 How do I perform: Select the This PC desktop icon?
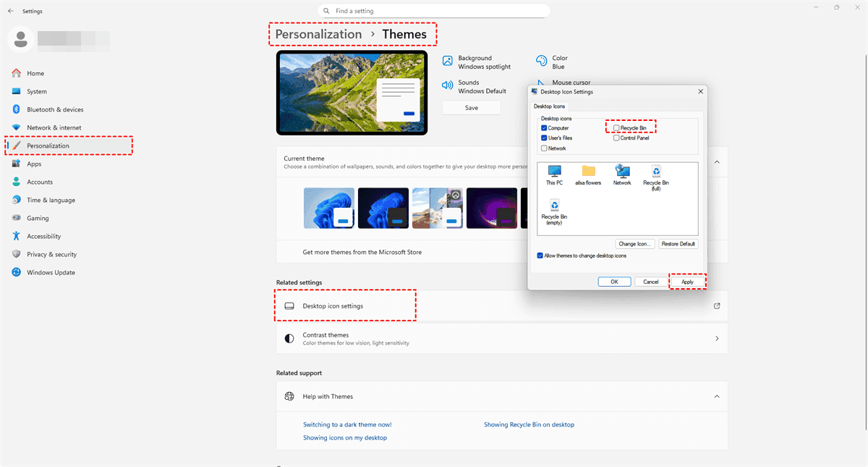pyautogui.click(x=555, y=172)
